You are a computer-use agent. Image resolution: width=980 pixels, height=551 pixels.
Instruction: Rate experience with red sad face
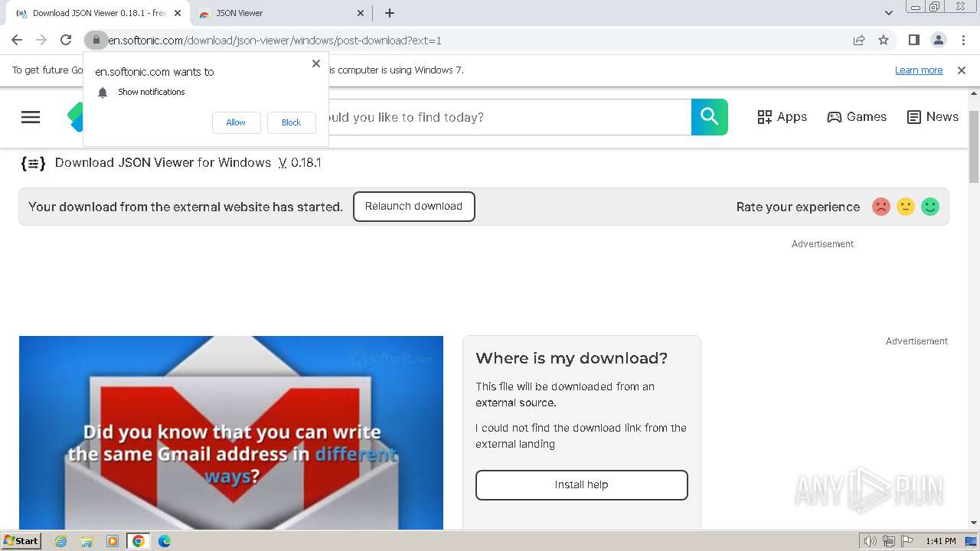(881, 207)
